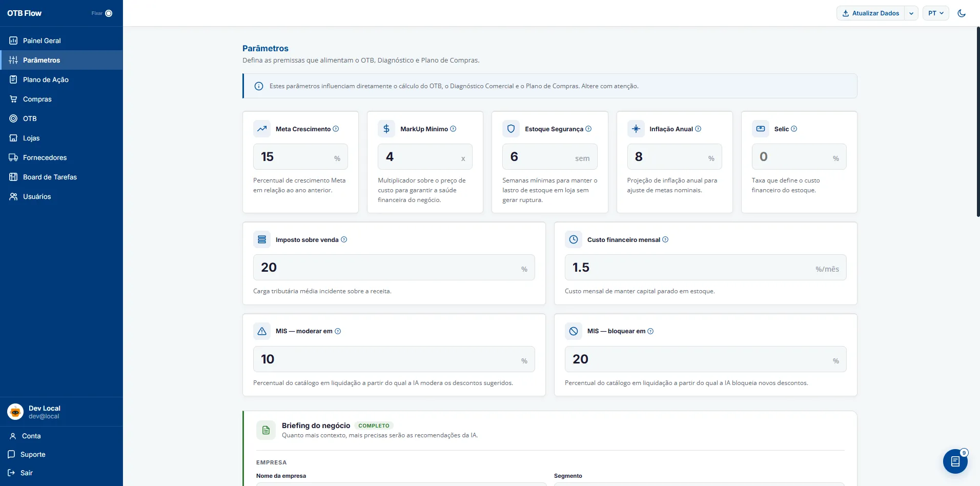The height and width of the screenshot is (486, 980).
Task: Click the Lojas store icon
Action: point(13,138)
